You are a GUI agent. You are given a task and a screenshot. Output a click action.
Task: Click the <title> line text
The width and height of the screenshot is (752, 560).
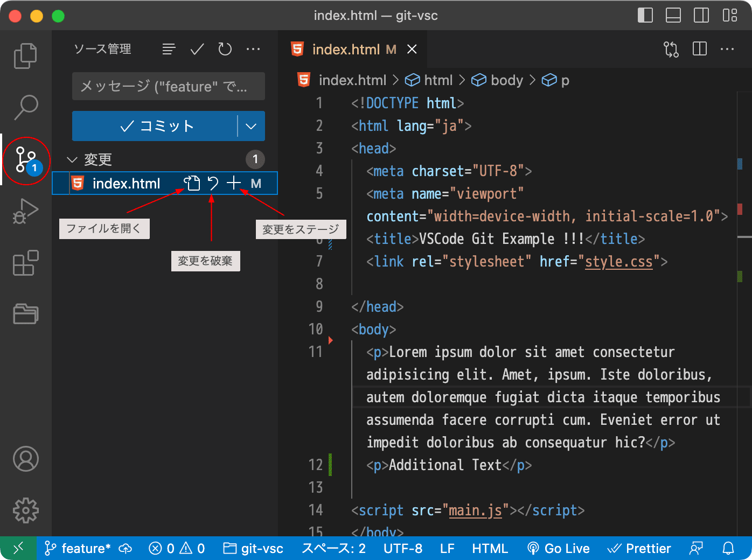[506, 239]
